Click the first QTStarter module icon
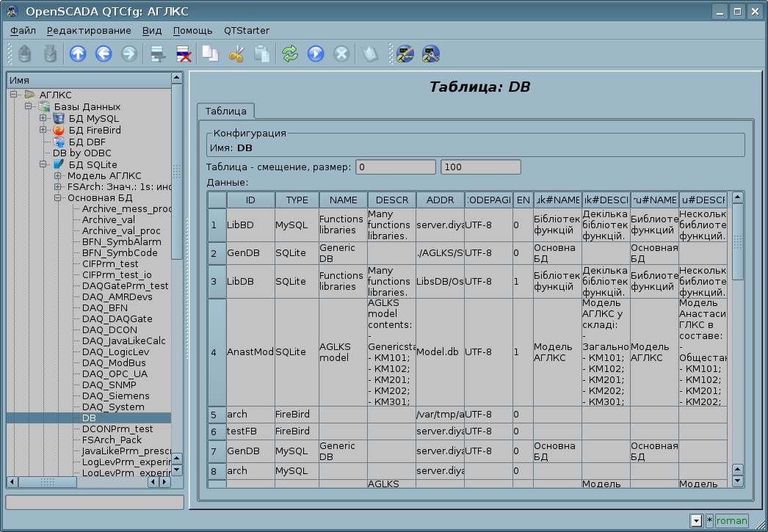This screenshot has width=768, height=532. click(x=405, y=54)
